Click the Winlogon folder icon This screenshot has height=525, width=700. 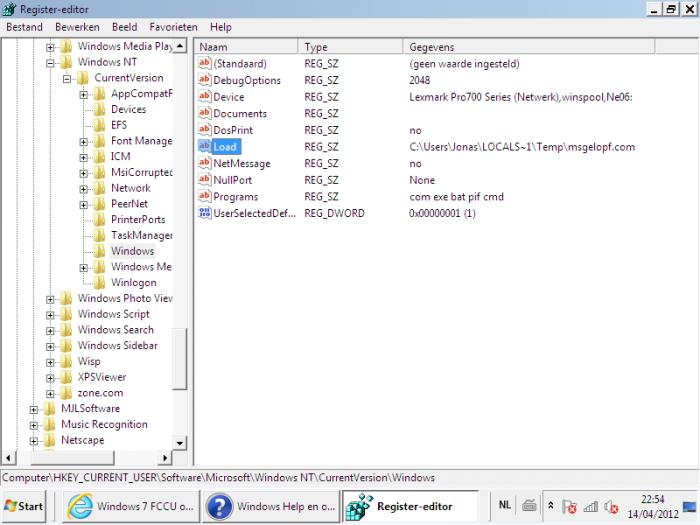[x=99, y=282]
